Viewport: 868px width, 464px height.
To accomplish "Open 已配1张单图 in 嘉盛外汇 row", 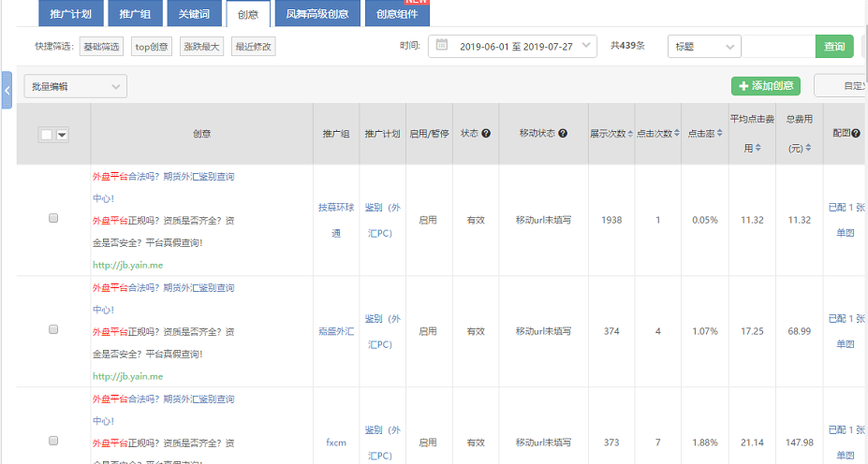I will [846, 331].
